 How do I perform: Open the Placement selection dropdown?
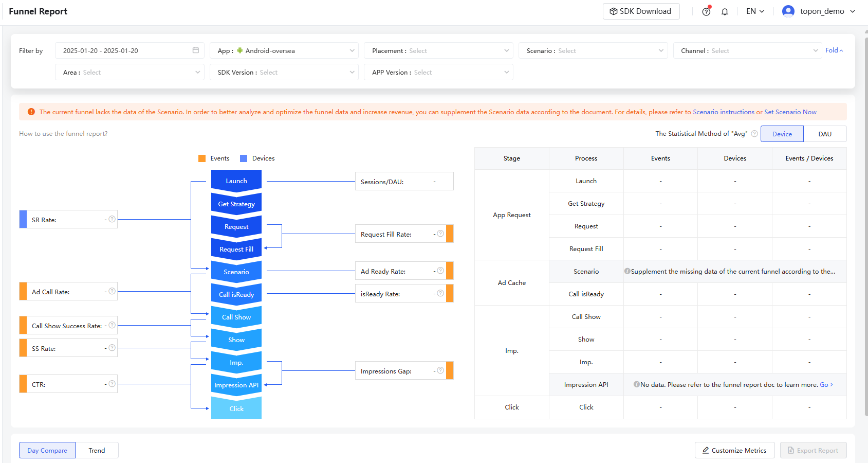pos(438,50)
